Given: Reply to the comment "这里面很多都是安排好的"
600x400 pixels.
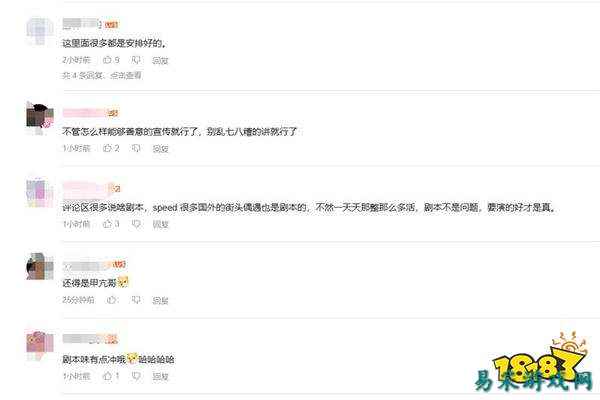Looking at the screenshot, I should pyautogui.click(x=160, y=60).
